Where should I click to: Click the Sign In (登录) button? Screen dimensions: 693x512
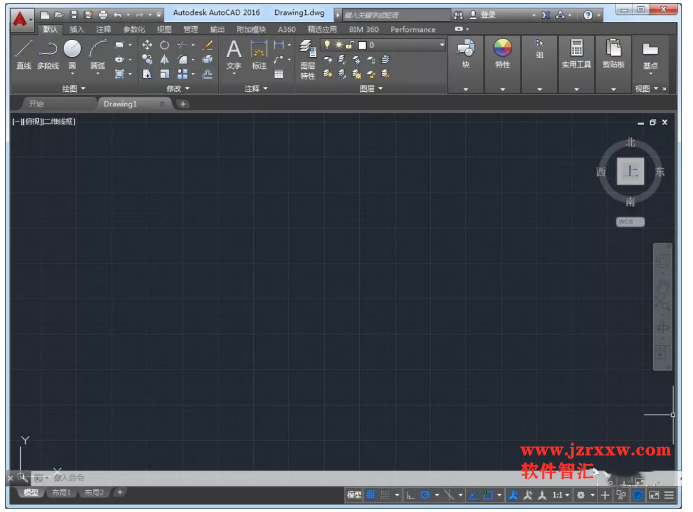click(x=483, y=15)
